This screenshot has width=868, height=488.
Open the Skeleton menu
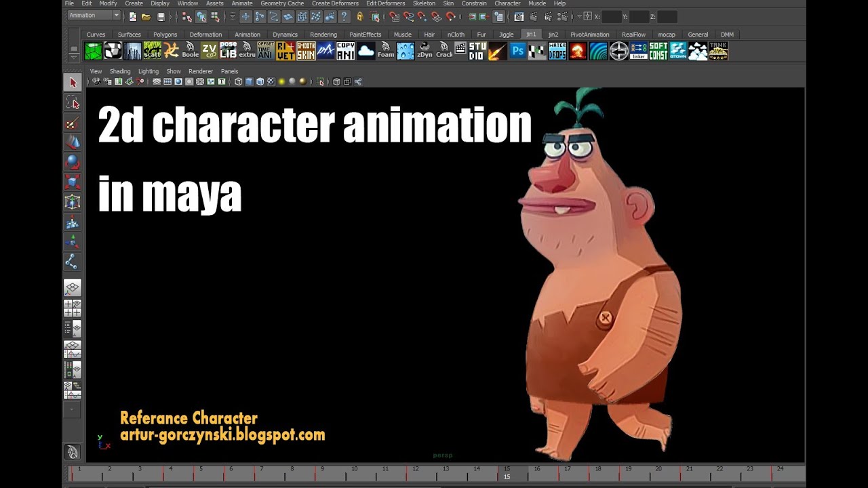[x=425, y=3]
